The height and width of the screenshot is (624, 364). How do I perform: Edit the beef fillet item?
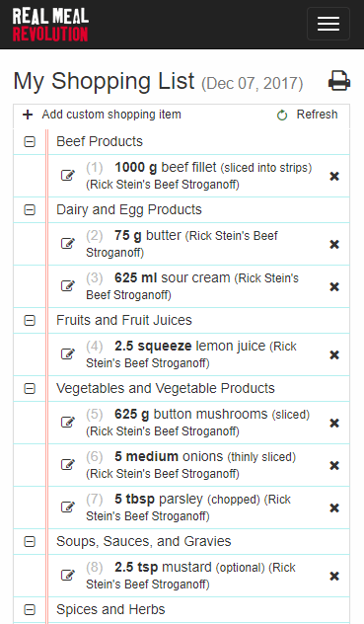pos(68,176)
